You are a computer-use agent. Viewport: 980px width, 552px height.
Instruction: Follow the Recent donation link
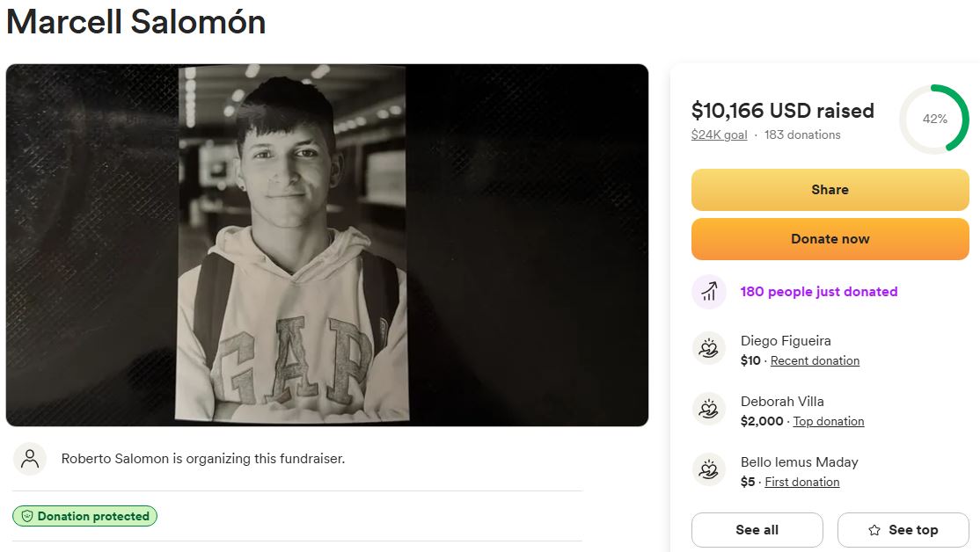(x=815, y=360)
